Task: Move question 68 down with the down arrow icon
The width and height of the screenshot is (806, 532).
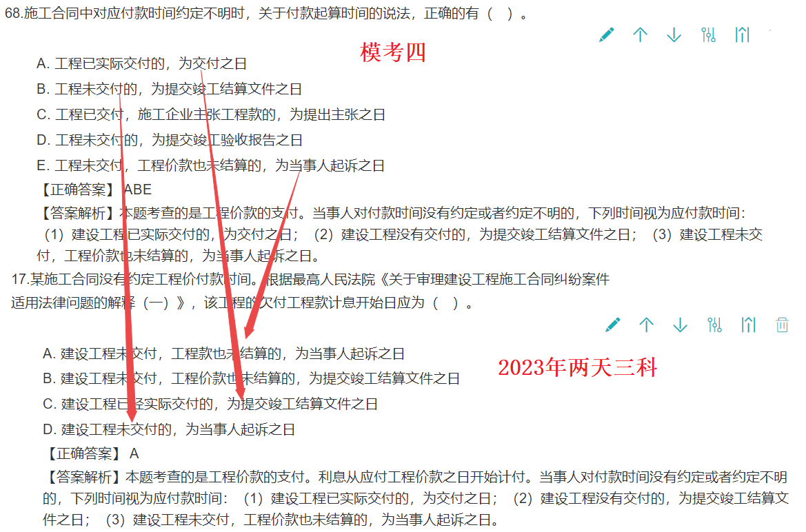Action: 674,34
